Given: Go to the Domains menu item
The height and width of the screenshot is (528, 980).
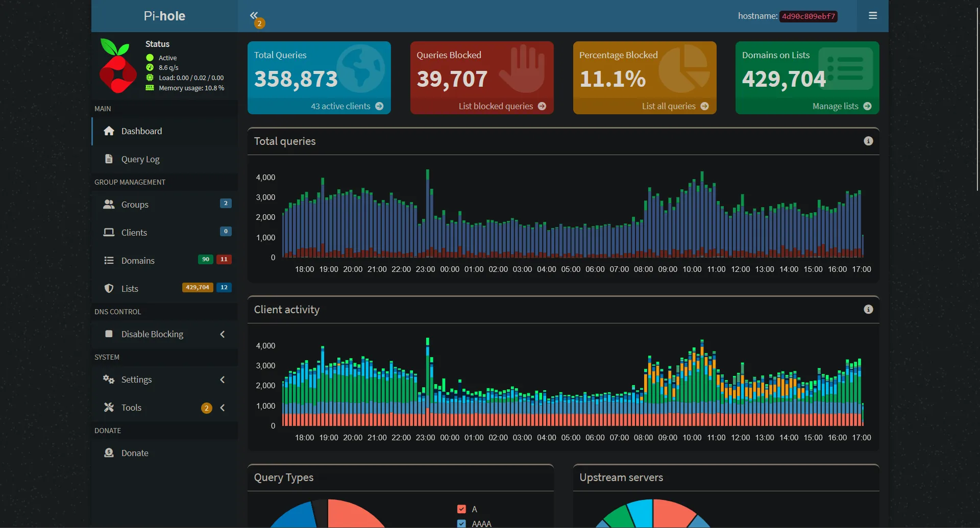Looking at the screenshot, I should coord(138,261).
